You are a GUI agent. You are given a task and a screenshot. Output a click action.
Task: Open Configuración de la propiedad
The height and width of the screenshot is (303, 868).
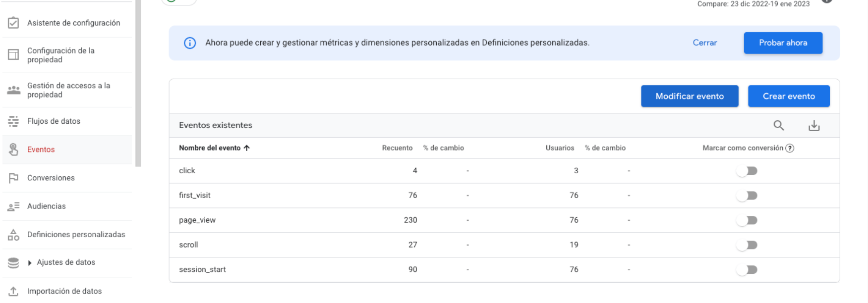pos(67,55)
